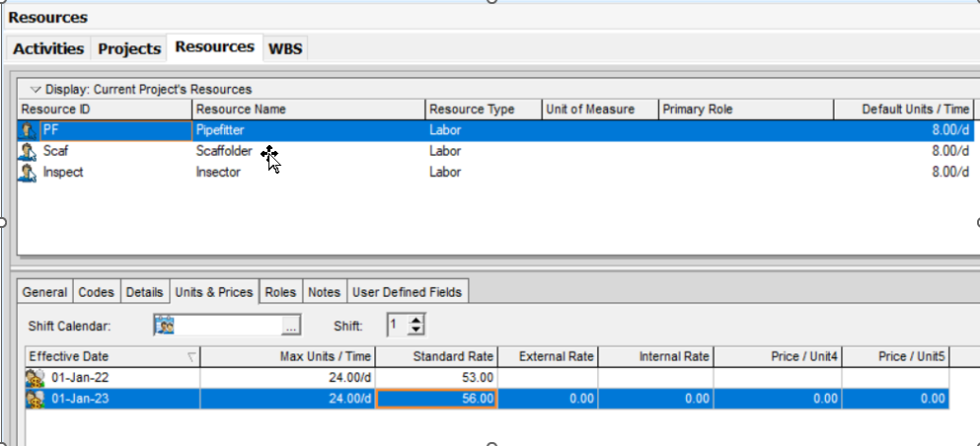Select the Scaffolder resource name cell
The height and width of the screenshot is (446, 980).
tap(224, 151)
